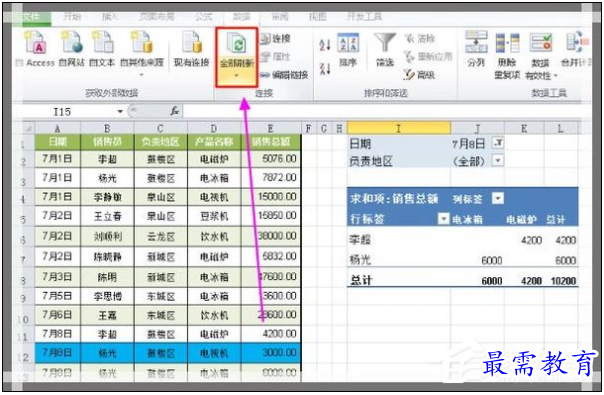The height and width of the screenshot is (395, 604).
Task: Click into the formula bar
Action: click(x=385, y=112)
